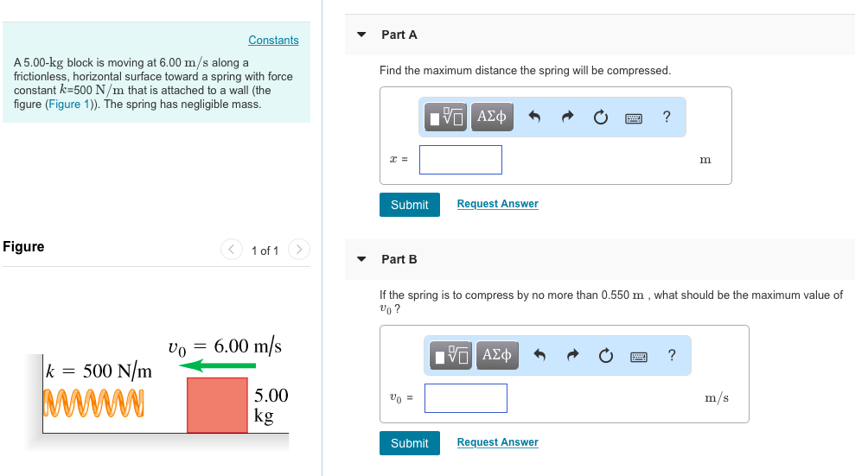Viewport: 868px width, 476px height.
Task: Open Greek symbols menu in Part A
Action: (x=492, y=117)
